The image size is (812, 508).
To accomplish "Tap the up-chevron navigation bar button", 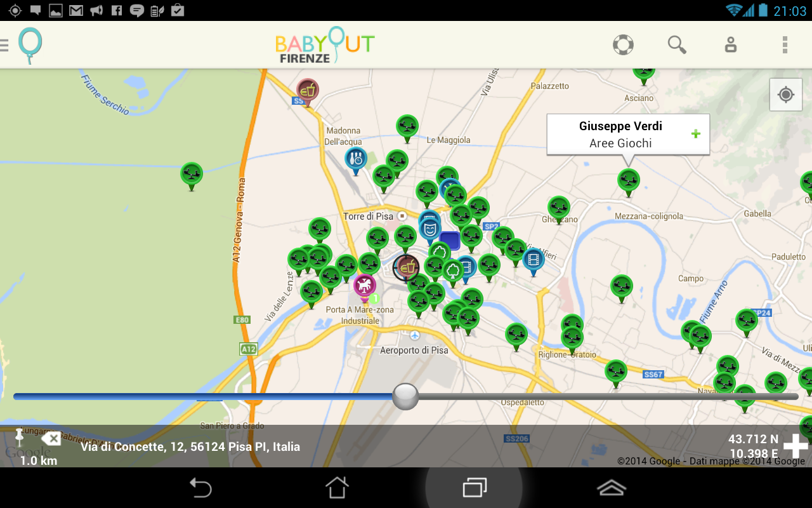I will point(612,488).
